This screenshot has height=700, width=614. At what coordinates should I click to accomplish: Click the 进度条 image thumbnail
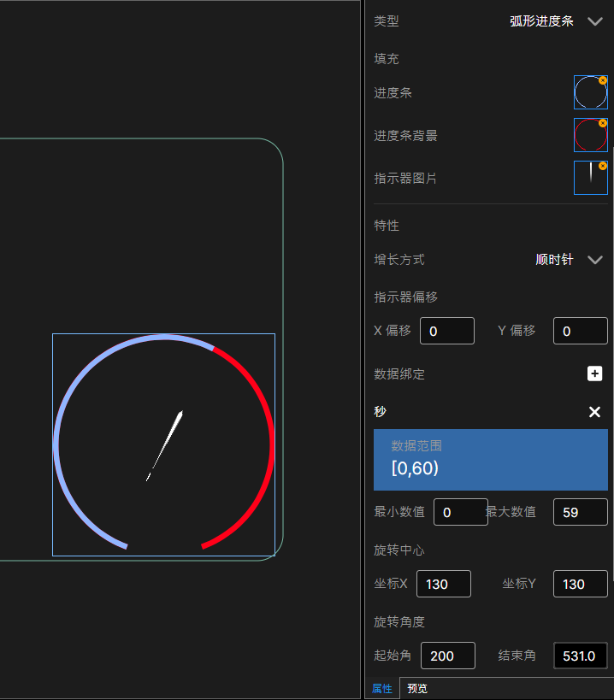[x=590, y=92]
